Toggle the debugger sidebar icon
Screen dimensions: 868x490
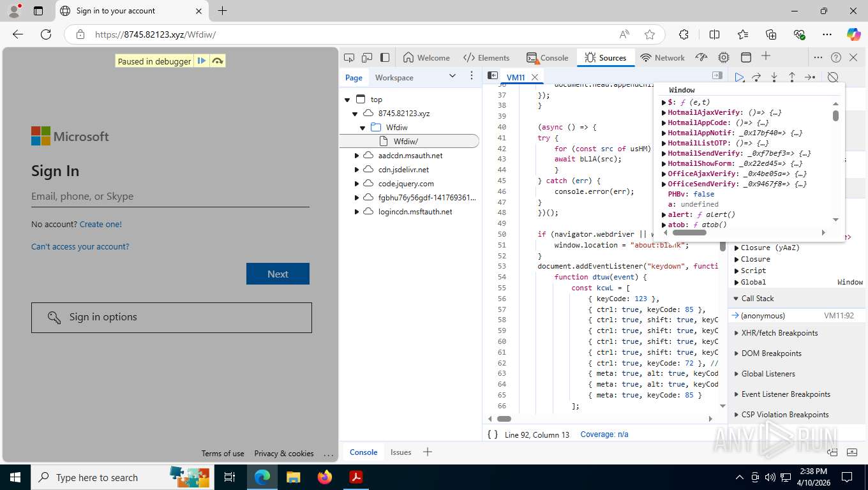point(717,75)
